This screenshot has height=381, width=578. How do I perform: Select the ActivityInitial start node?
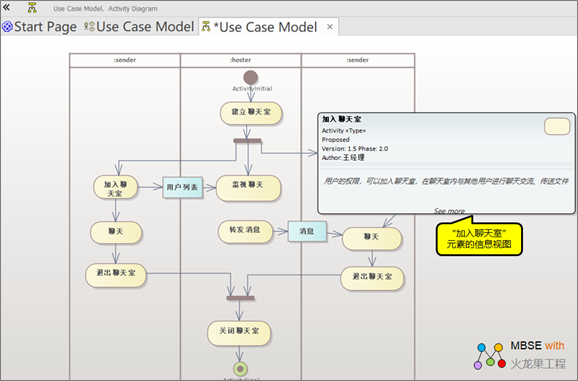pyautogui.click(x=251, y=78)
